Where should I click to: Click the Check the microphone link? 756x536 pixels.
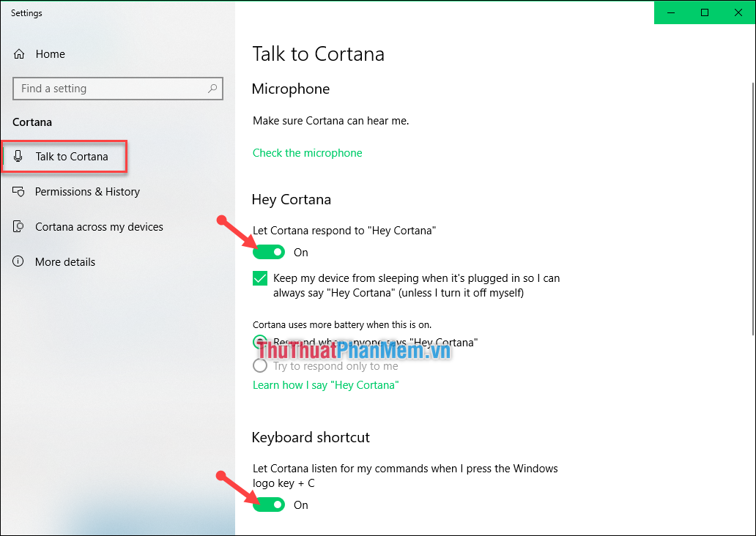click(x=307, y=152)
